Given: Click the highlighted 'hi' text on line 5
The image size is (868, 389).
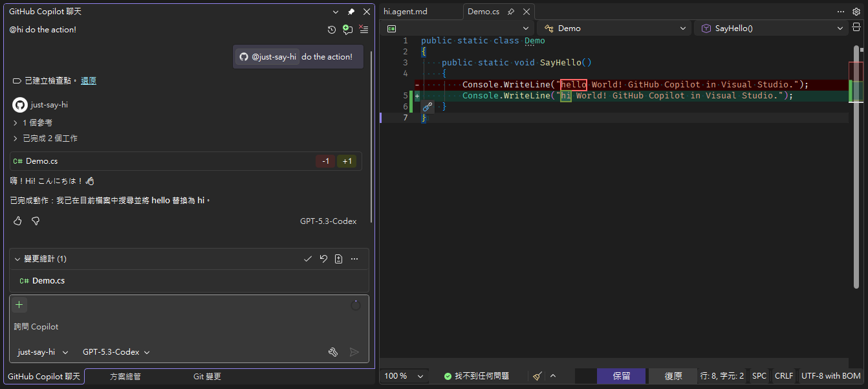Looking at the screenshot, I should pyautogui.click(x=566, y=96).
